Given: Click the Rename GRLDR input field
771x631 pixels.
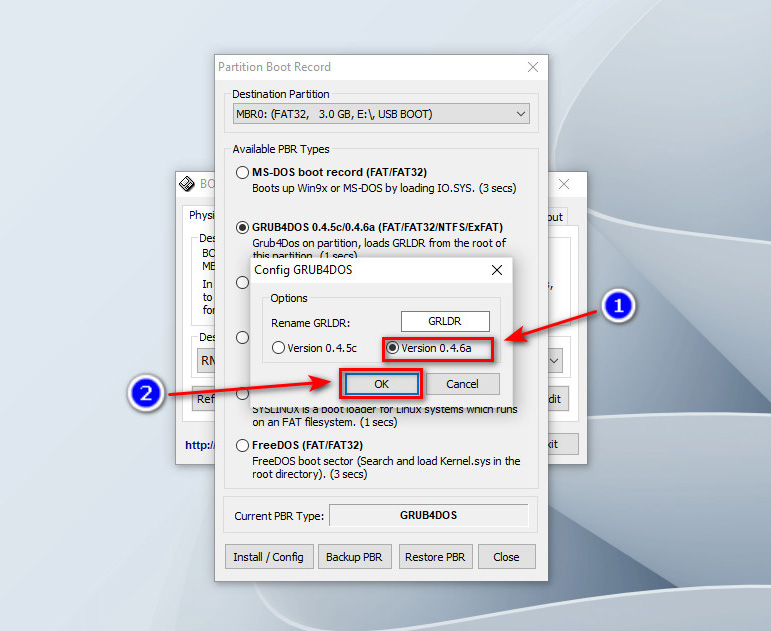Looking at the screenshot, I should (445, 321).
